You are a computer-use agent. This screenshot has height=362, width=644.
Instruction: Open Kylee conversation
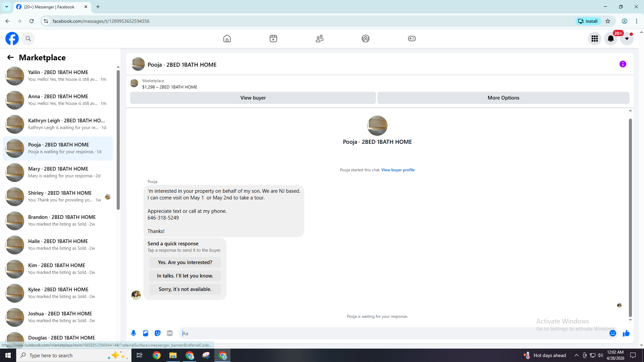(x=58, y=293)
